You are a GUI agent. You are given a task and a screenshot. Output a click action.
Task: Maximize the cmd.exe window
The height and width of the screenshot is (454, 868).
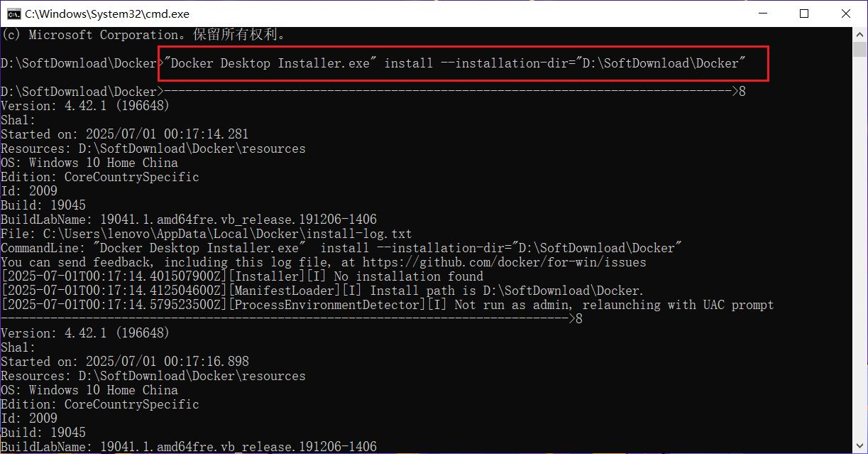click(803, 13)
